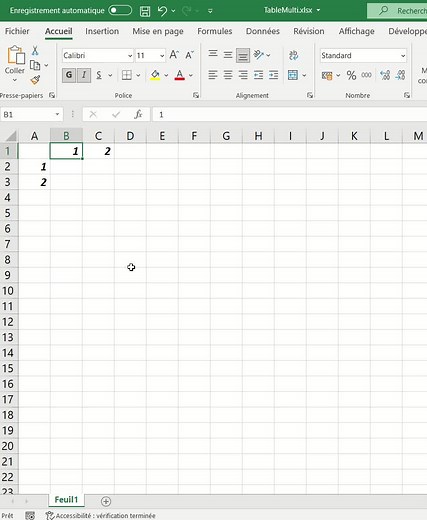Apply accounting currency format icon
The height and width of the screenshot is (520, 427).
tap(327, 75)
